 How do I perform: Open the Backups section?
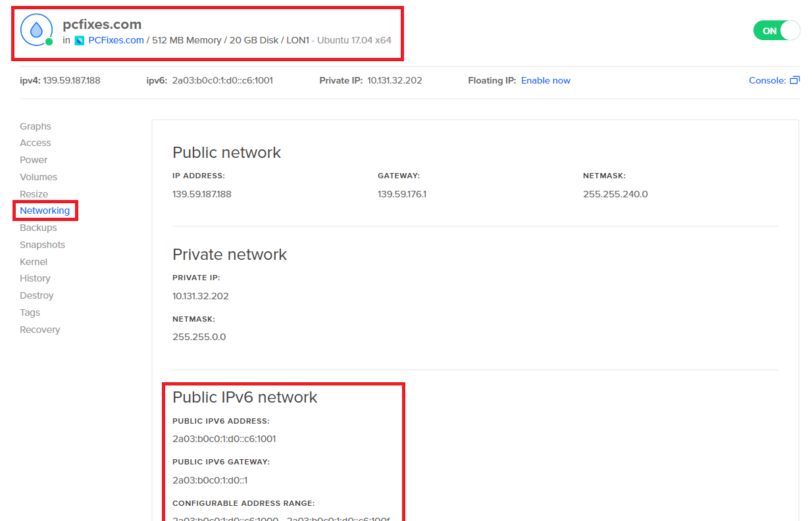point(38,228)
